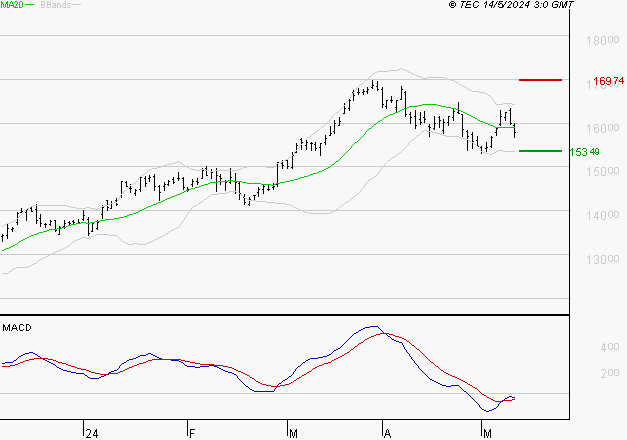Screen dimensions: 627x440
Task: Click the 200 MACD axis label
Action: [x=610, y=373]
